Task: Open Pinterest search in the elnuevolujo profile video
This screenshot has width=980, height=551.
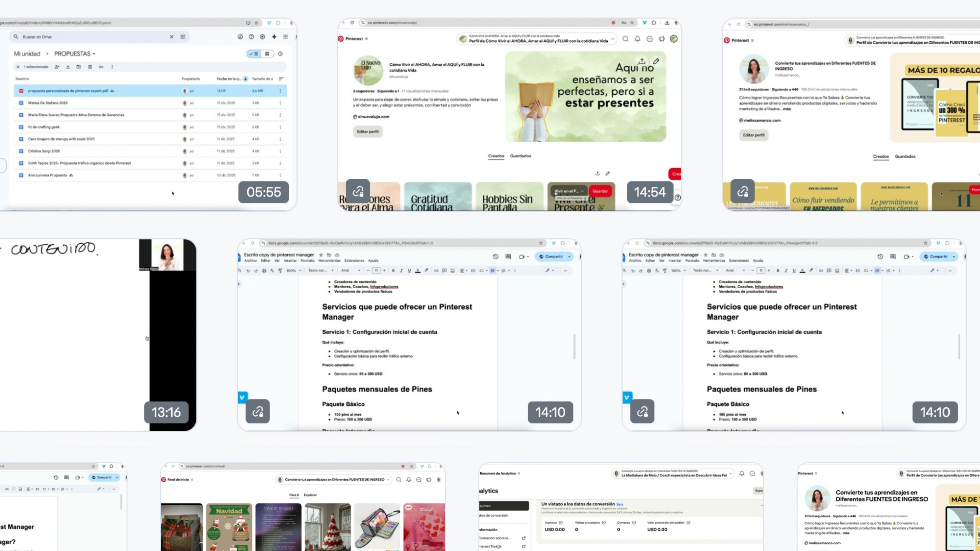Action: (x=625, y=39)
